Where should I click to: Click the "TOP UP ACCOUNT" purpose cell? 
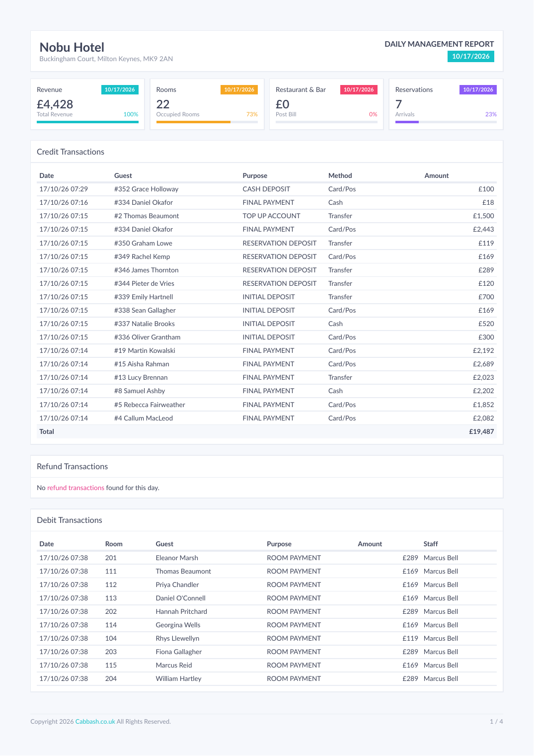(271, 216)
